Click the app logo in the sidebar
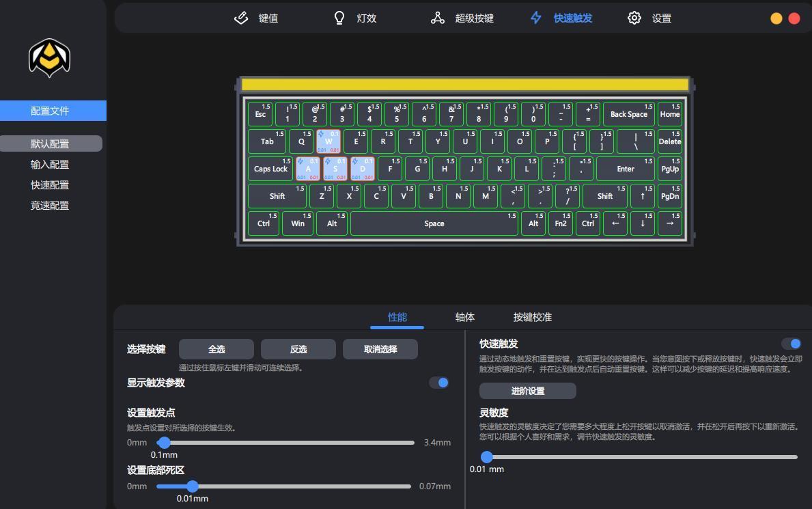The image size is (812, 509). pos(48,58)
